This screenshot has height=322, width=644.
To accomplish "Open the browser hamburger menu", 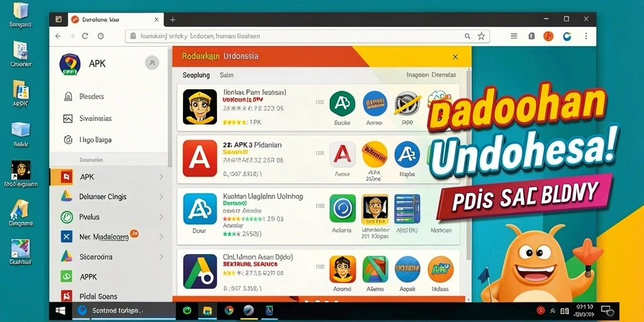I will pos(514,36).
